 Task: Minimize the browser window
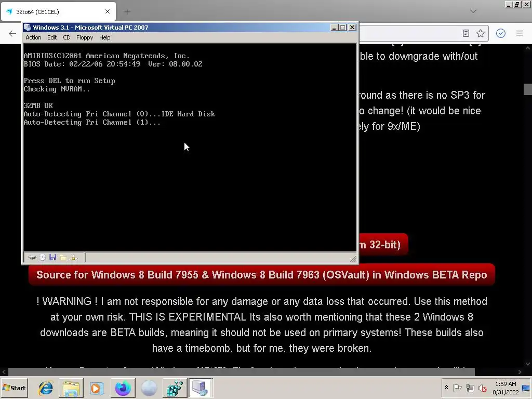pos(508,4)
